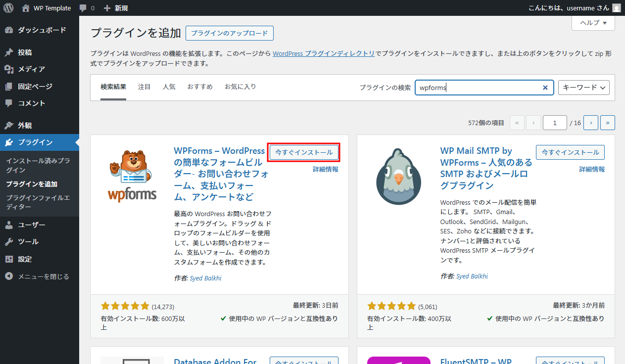Click プラグインのアップロード button
Screen dimensions: 625x364
coord(230,34)
